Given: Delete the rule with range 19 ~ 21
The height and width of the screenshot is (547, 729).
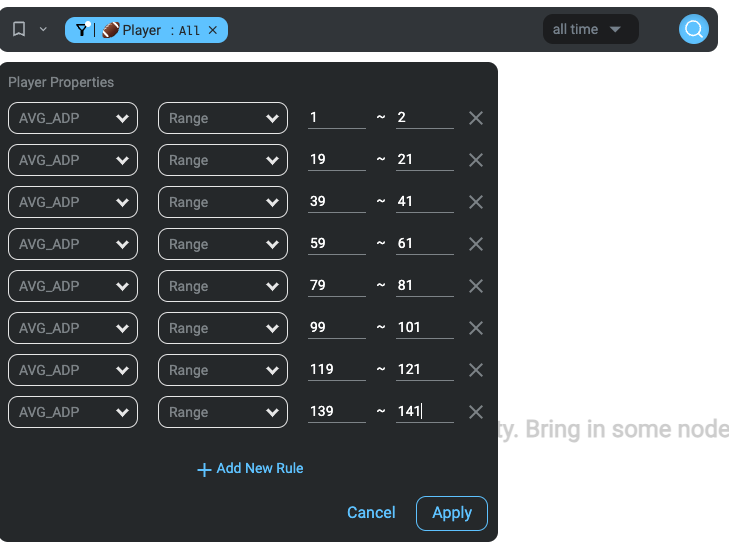Looking at the screenshot, I should pyautogui.click(x=476, y=160).
